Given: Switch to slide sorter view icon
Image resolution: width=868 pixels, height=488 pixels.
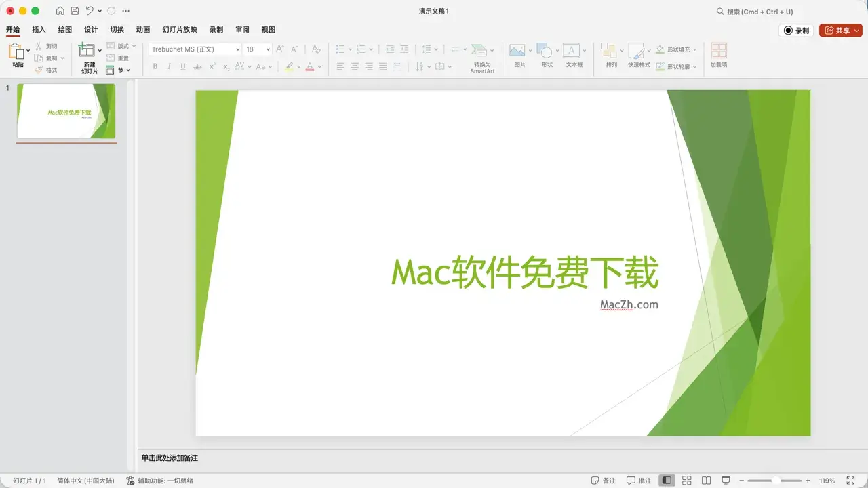Looking at the screenshot, I should (x=686, y=481).
